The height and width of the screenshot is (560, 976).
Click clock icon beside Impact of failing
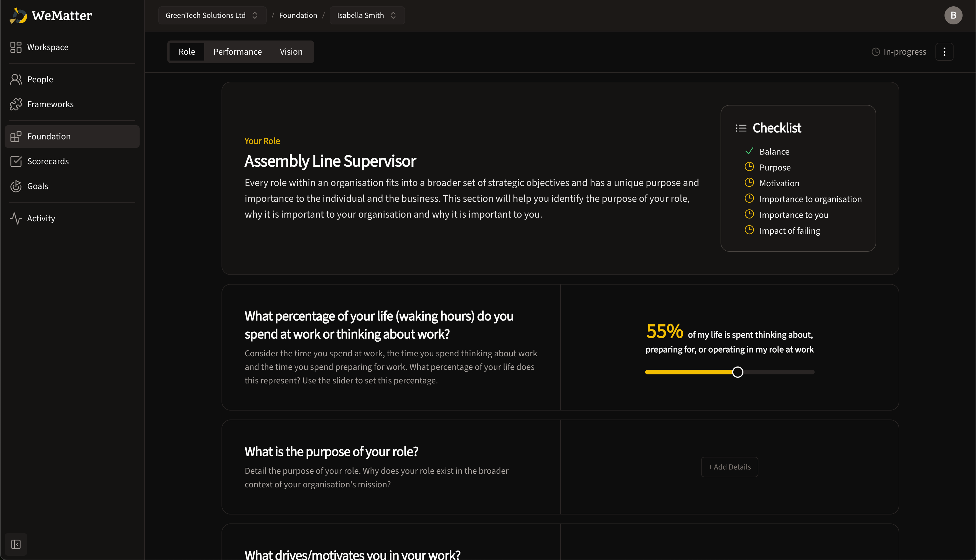[749, 230]
